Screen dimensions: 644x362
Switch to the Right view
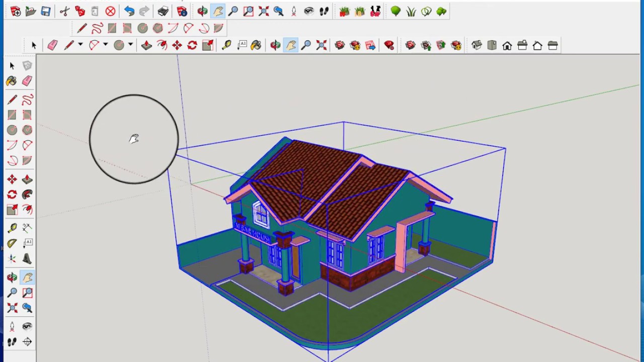[522, 45]
